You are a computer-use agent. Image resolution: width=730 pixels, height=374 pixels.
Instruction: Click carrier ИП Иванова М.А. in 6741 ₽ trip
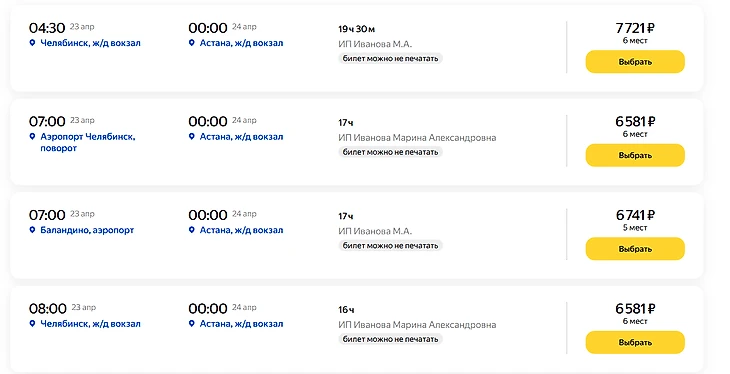375,231
